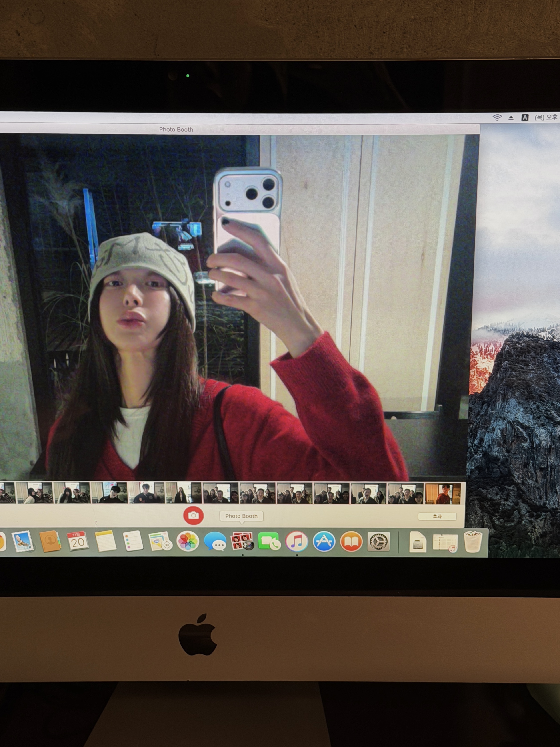
Task: Launch FaceTime from the dock
Action: click(269, 541)
